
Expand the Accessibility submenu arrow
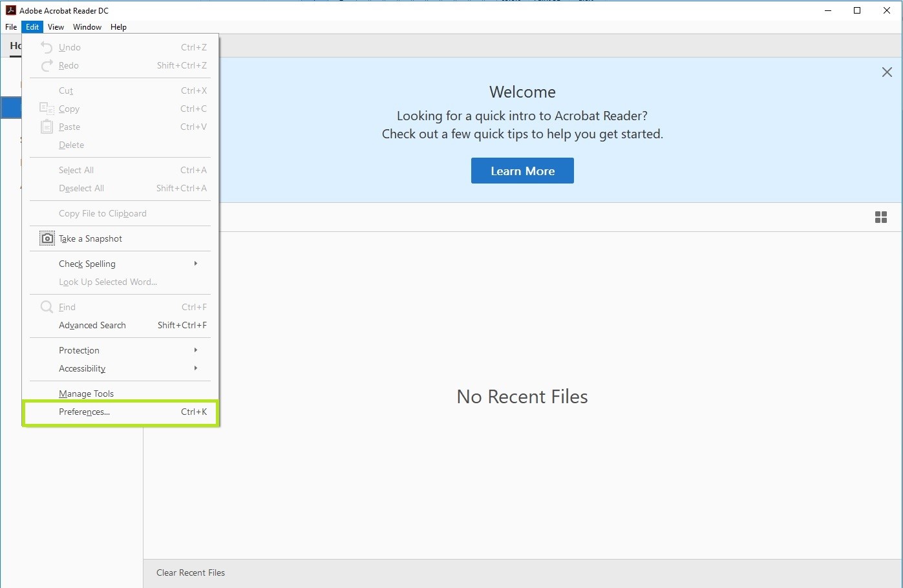tap(196, 368)
